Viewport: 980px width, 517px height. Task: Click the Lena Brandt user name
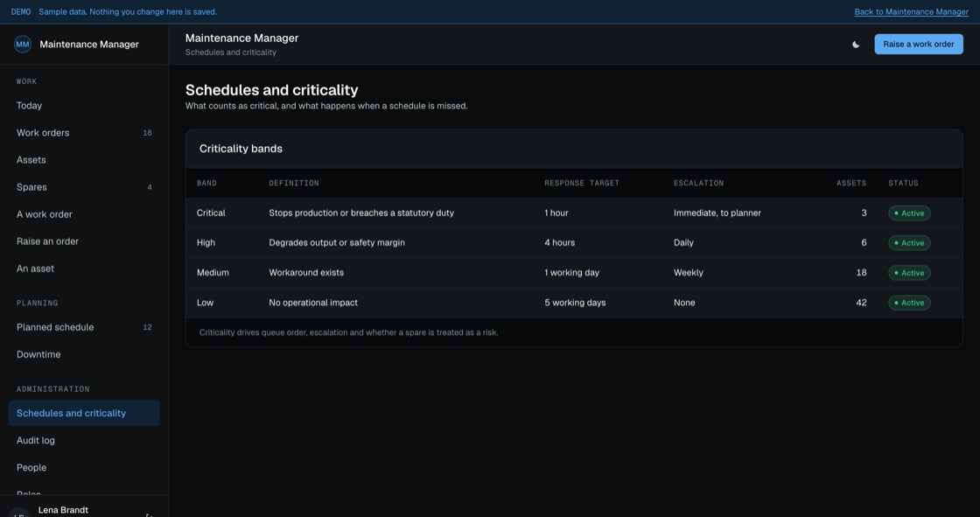point(63,510)
